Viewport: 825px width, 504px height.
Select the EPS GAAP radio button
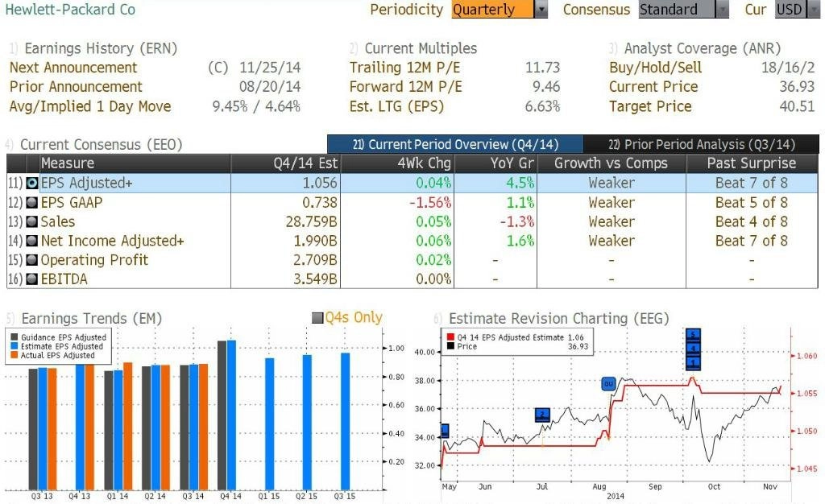tap(32, 202)
